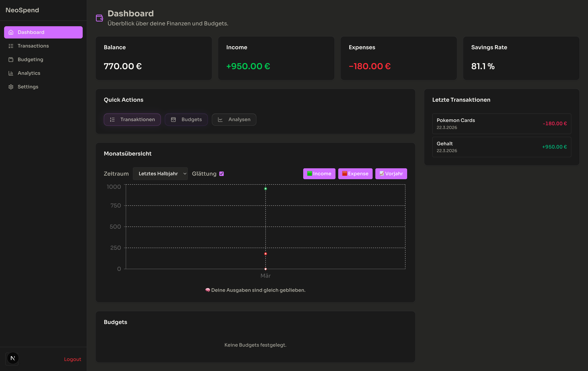
Task: Click the Mär axis label
Action: [265, 276]
